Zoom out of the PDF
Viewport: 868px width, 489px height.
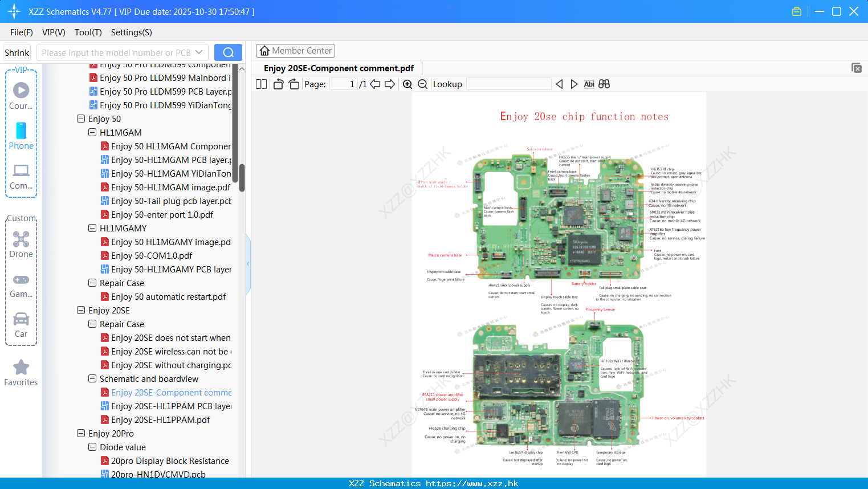[423, 84]
